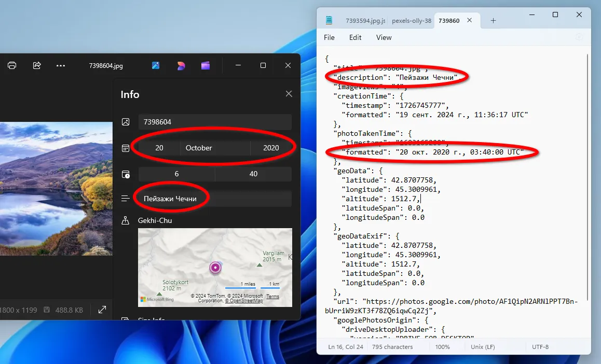Open the October month dropdown
Viewport: 601px width, 364px height.
(215, 148)
